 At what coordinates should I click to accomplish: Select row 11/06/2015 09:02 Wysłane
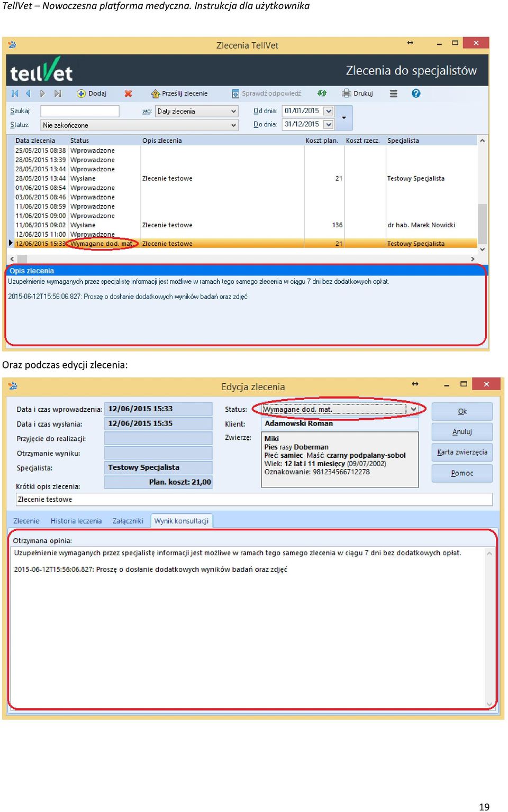[246, 225]
